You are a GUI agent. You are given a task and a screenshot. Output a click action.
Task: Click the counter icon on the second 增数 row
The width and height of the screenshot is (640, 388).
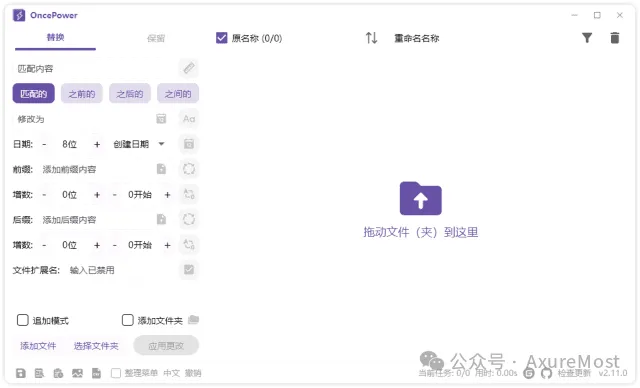click(x=189, y=245)
